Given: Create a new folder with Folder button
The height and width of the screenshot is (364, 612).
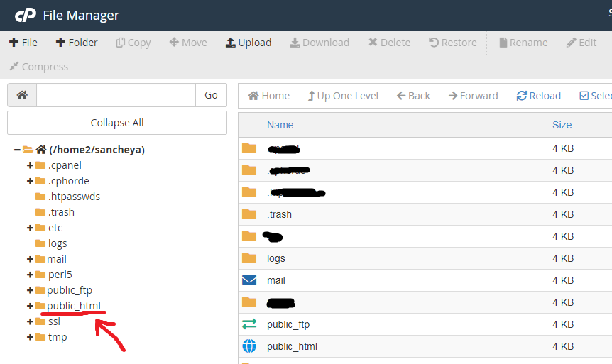Looking at the screenshot, I should [77, 43].
